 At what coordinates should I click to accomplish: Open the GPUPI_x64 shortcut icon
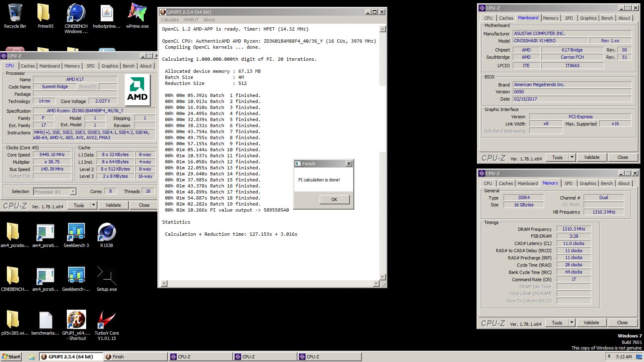[76, 321]
